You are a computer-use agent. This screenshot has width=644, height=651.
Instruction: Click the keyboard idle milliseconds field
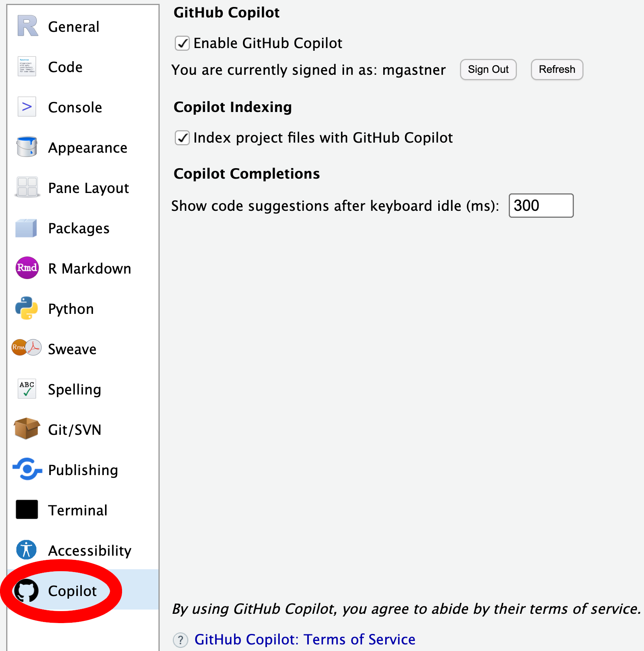(x=541, y=205)
